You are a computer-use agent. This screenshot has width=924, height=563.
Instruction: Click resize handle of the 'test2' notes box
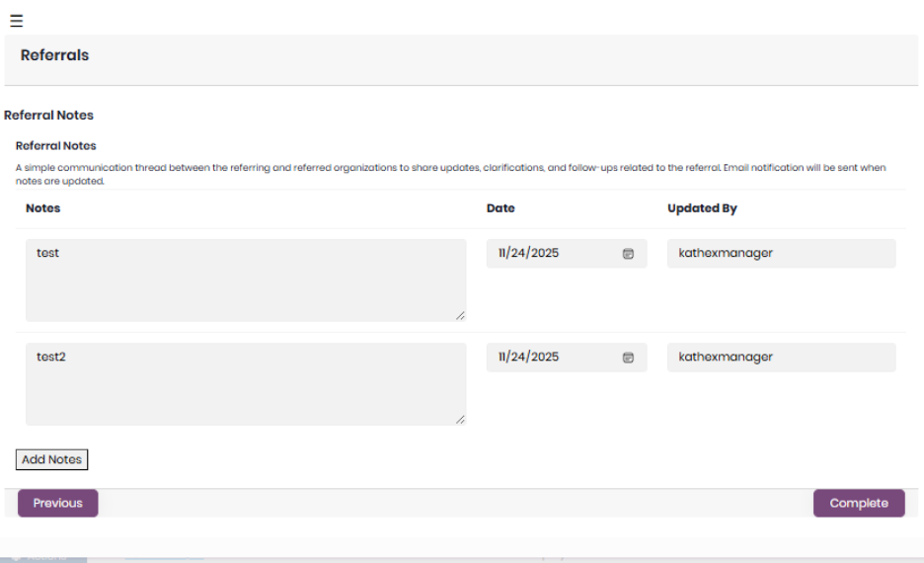point(460,419)
